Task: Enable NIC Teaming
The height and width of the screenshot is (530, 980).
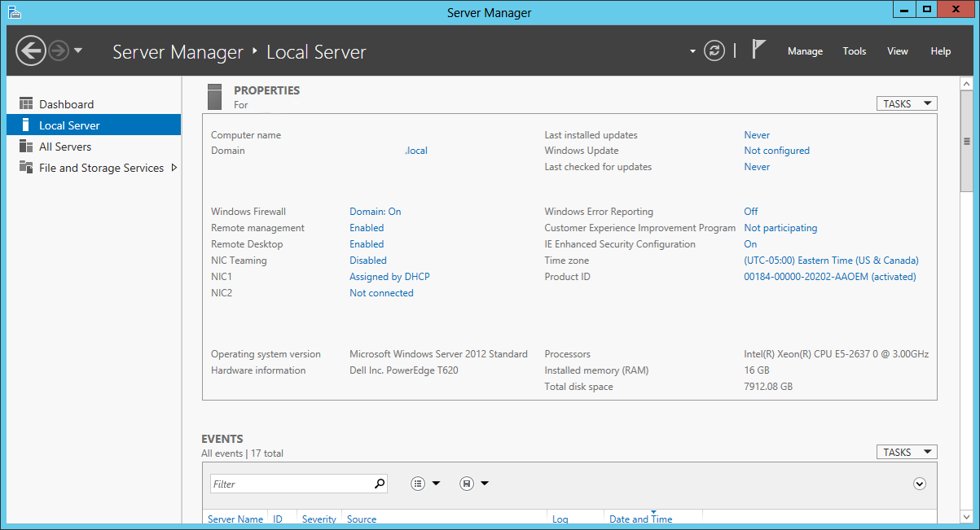Action: 367,260
